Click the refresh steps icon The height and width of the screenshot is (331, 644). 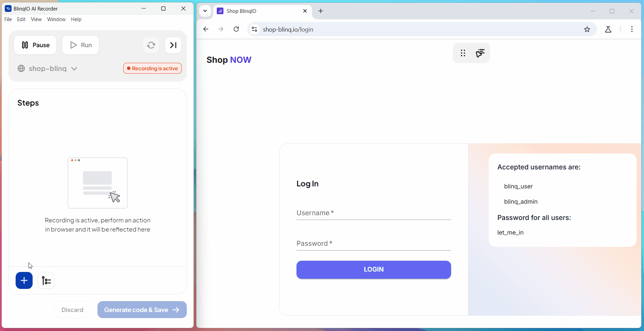pos(151,45)
